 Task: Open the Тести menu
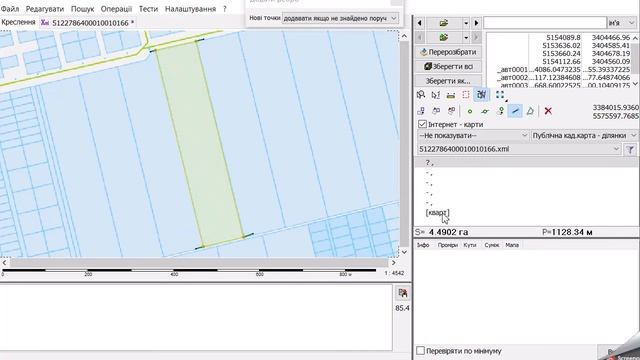(148, 9)
